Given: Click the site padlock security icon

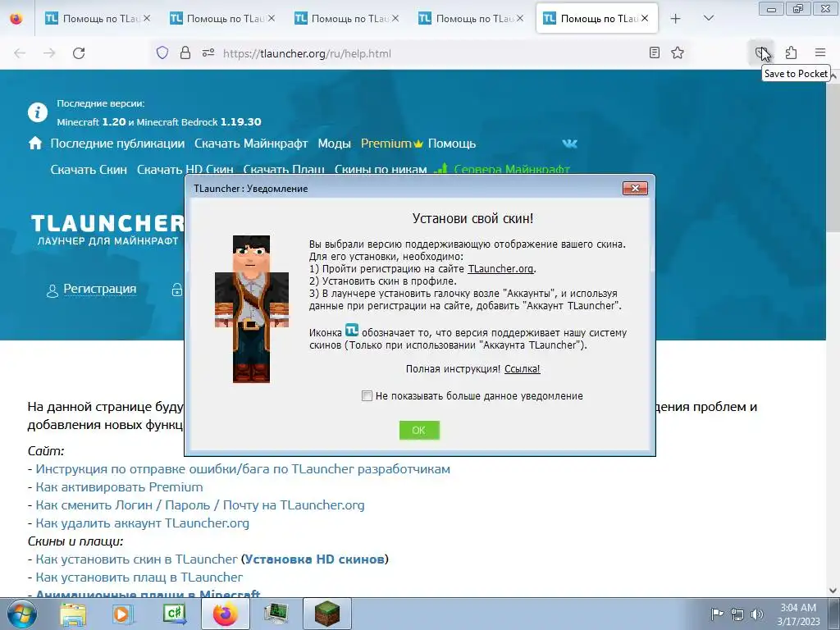Looking at the screenshot, I should pyautogui.click(x=185, y=52).
